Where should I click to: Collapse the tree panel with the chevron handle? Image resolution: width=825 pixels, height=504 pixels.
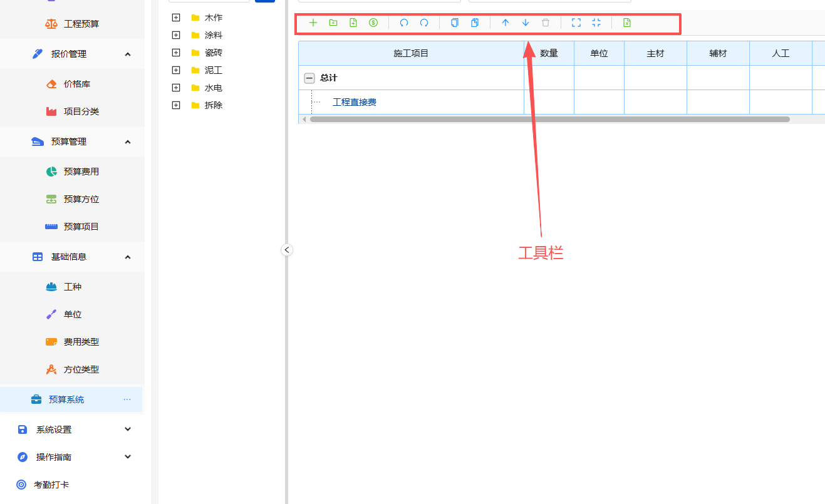click(287, 249)
